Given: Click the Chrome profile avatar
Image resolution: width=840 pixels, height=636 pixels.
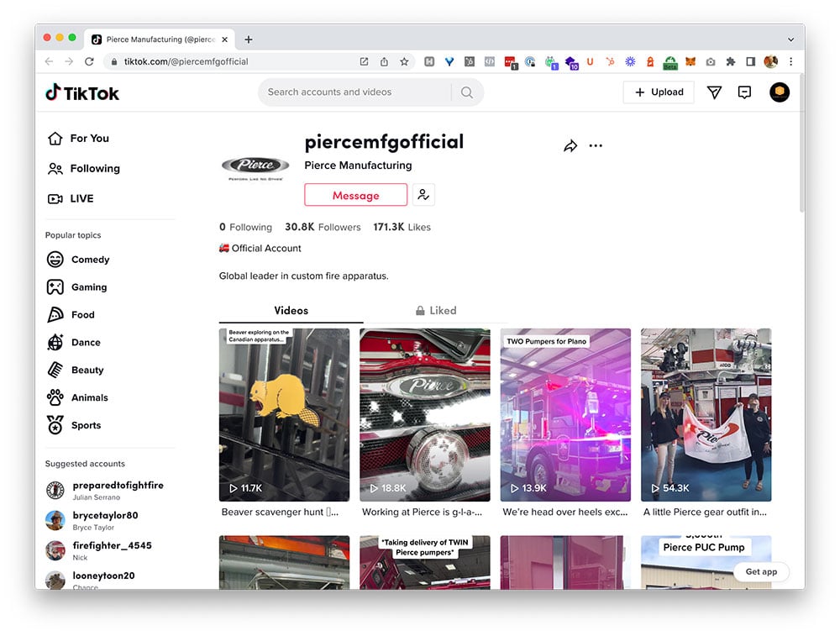Looking at the screenshot, I should (x=770, y=61).
